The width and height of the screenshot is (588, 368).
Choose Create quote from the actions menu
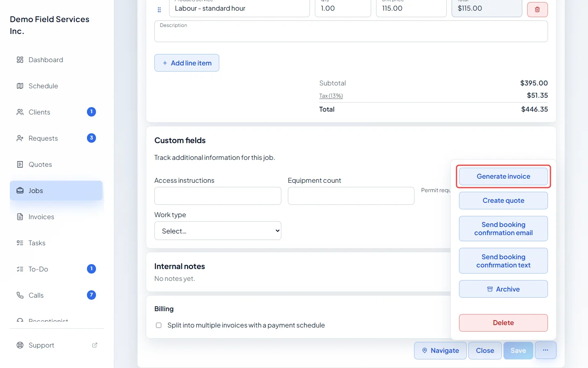click(x=503, y=201)
